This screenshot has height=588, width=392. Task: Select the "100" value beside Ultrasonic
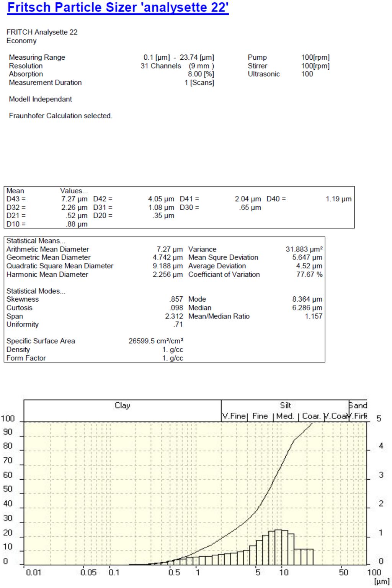click(x=307, y=74)
